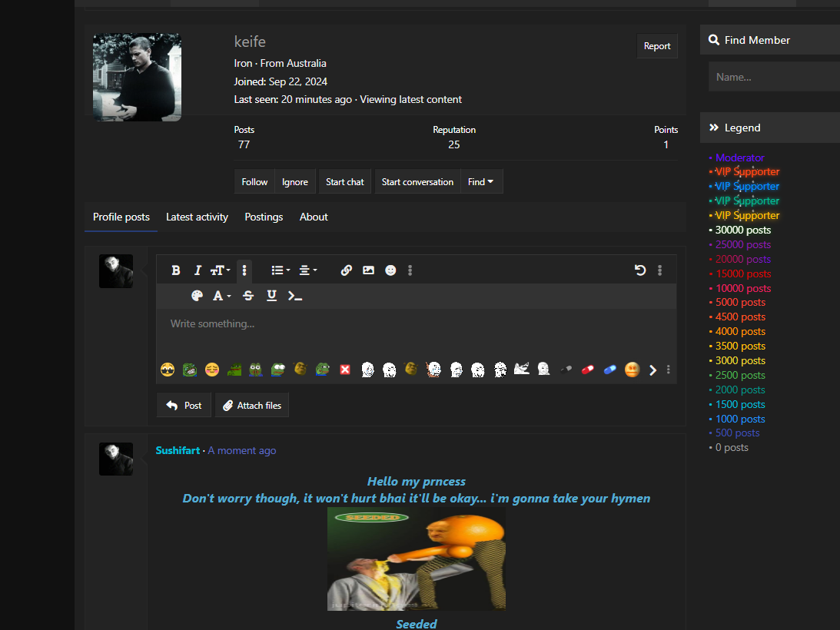Ignore the user keife

[x=295, y=182]
